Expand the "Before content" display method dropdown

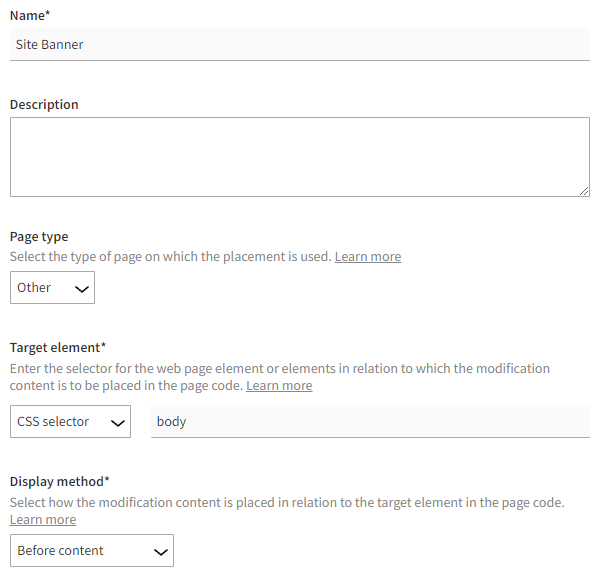click(91, 551)
